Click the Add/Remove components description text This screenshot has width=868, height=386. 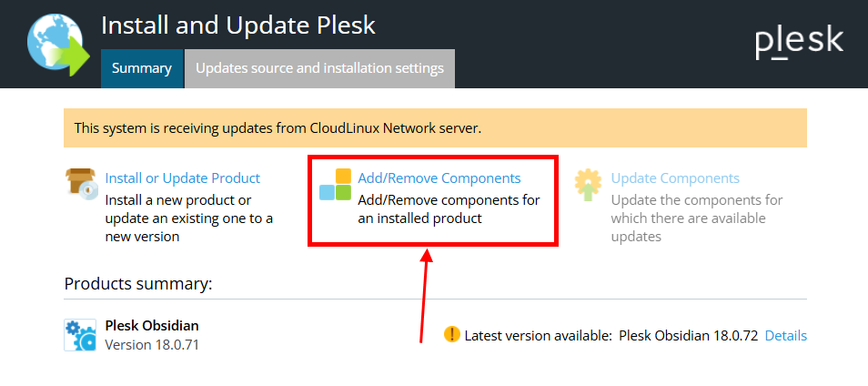tap(449, 208)
